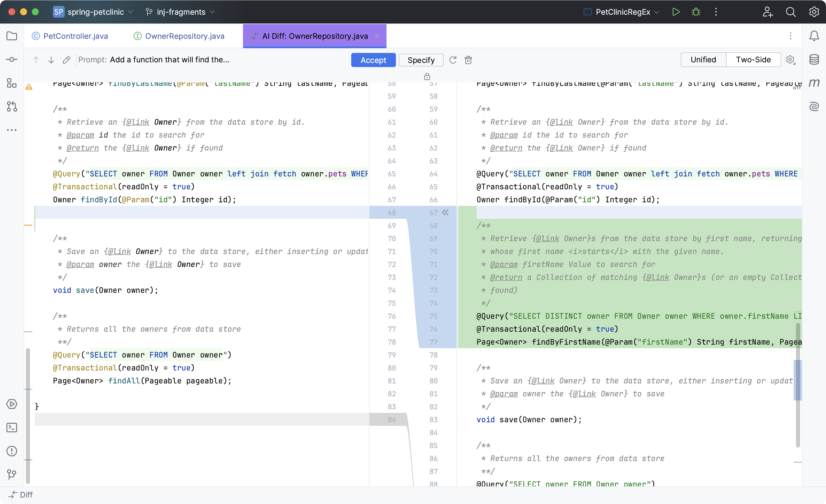Open the OwnerRepository.java tab
Viewport: 826px width, 504px height.
pyautogui.click(x=184, y=36)
